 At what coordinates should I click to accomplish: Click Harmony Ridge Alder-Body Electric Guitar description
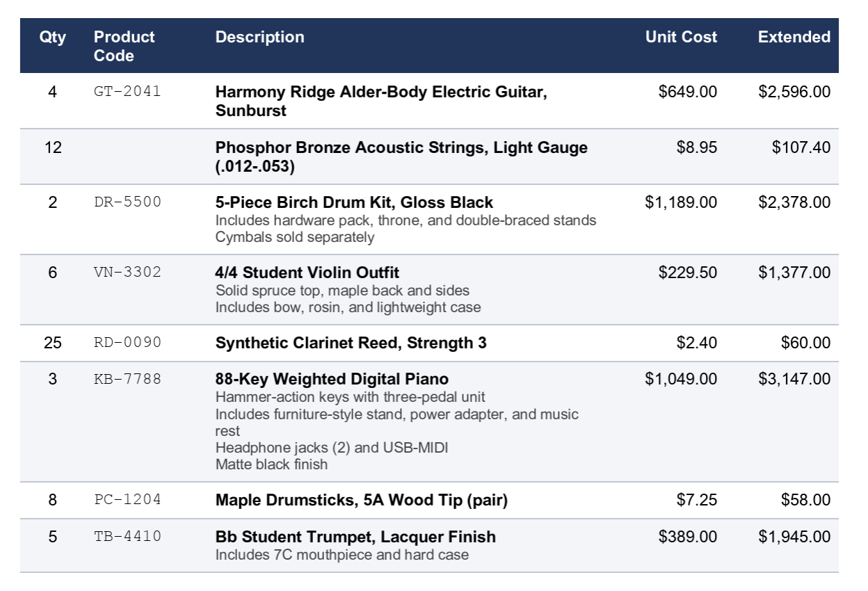(x=381, y=101)
